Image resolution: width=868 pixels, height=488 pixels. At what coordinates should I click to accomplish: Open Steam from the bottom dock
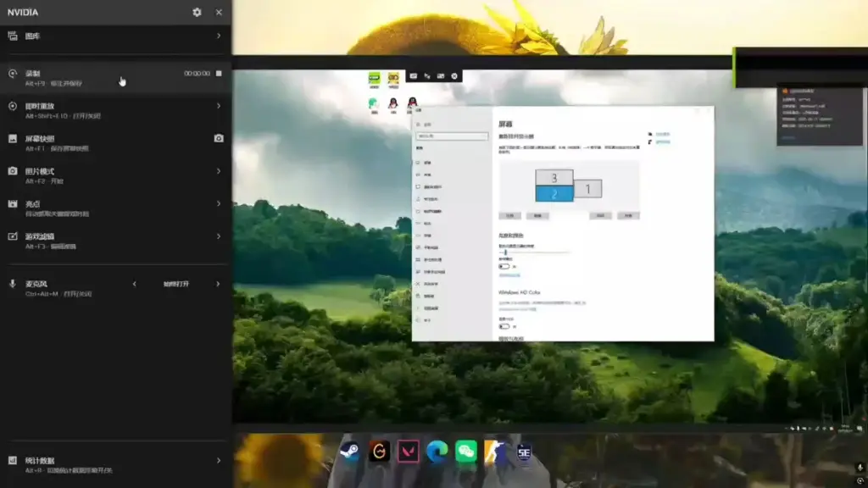point(349,452)
